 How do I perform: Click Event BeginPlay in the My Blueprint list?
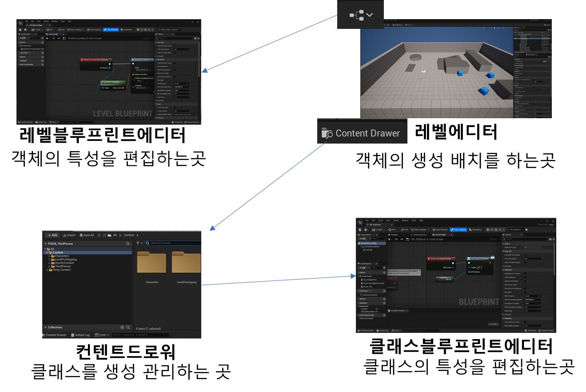click(x=368, y=280)
